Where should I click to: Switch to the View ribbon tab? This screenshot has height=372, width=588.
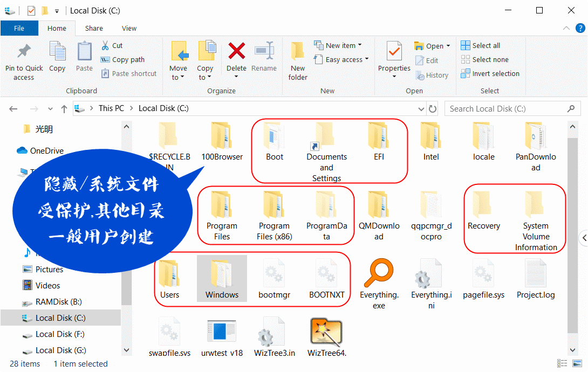pyautogui.click(x=129, y=28)
